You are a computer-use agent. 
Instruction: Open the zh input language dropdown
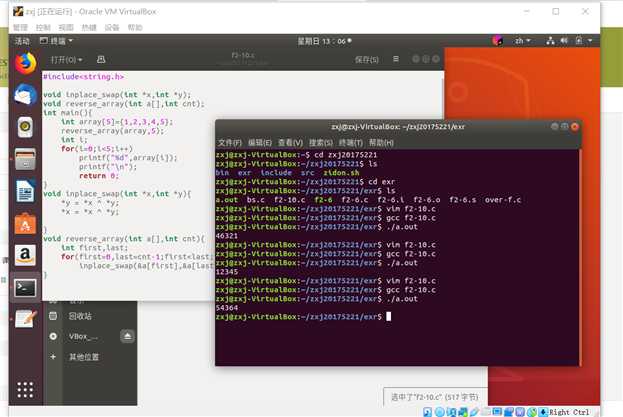[522, 41]
